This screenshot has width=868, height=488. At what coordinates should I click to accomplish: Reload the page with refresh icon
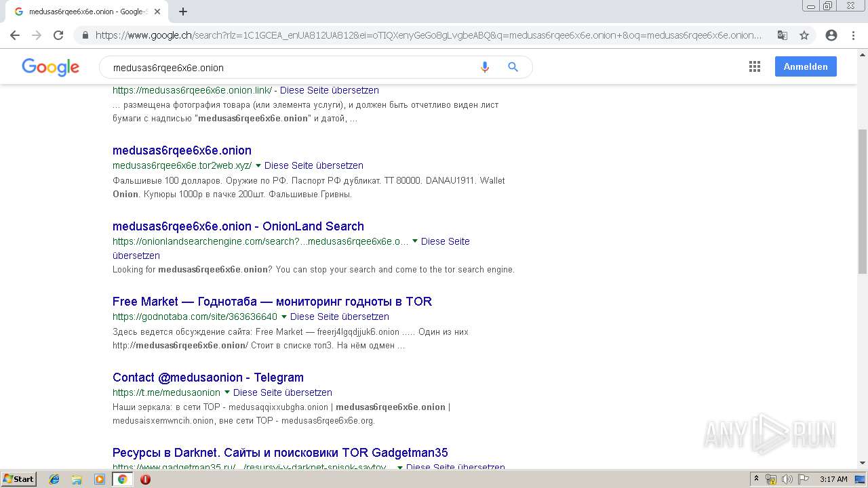coord(58,35)
